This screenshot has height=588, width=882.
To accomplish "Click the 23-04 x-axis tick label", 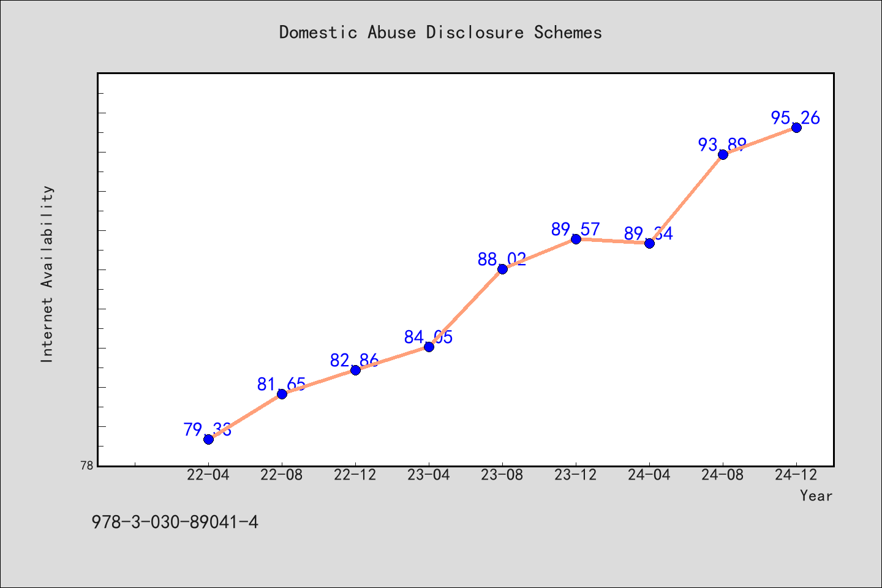I will (x=429, y=475).
